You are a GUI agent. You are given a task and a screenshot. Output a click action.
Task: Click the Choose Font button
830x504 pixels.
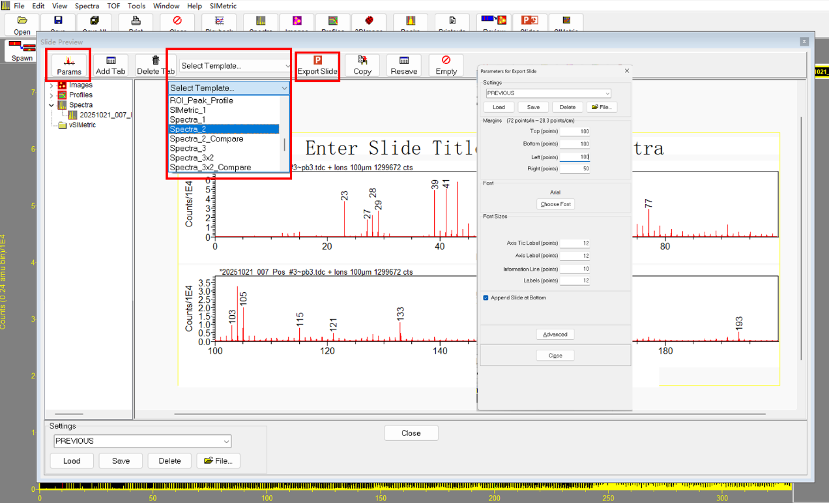coord(555,203)
